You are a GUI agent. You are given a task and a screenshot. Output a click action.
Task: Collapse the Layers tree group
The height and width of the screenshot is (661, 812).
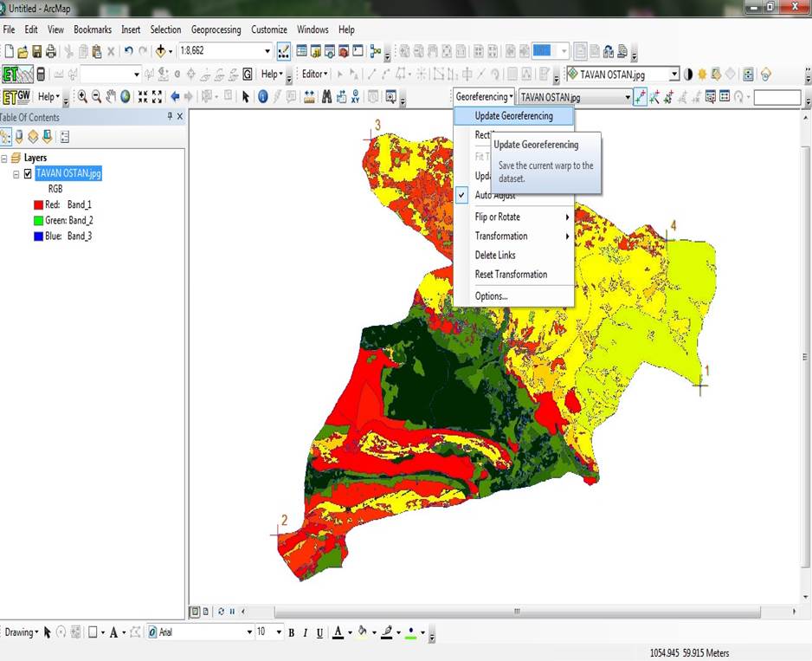point(5,159)
